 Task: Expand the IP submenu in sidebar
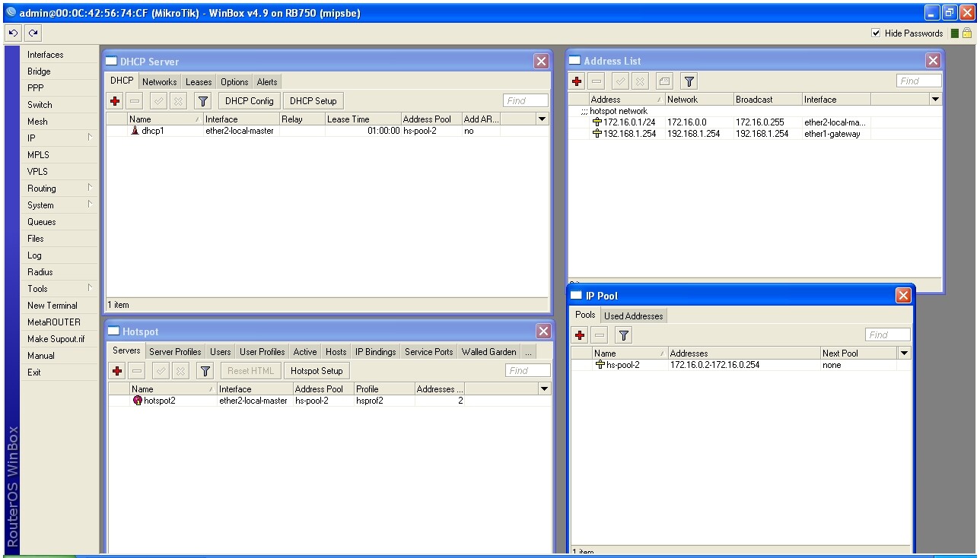(x=90, y=138)
